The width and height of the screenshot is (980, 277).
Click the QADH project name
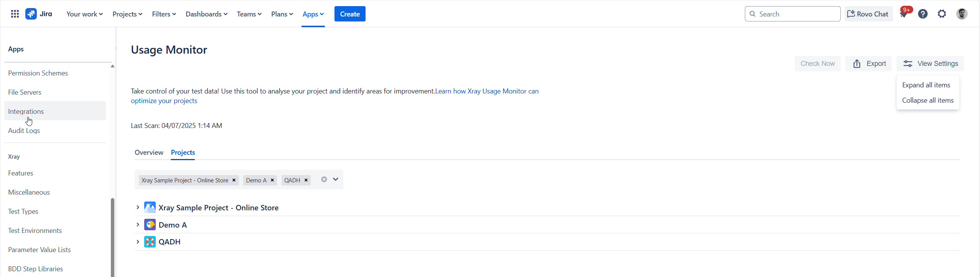pyautogui.click(x=170, y=242)
